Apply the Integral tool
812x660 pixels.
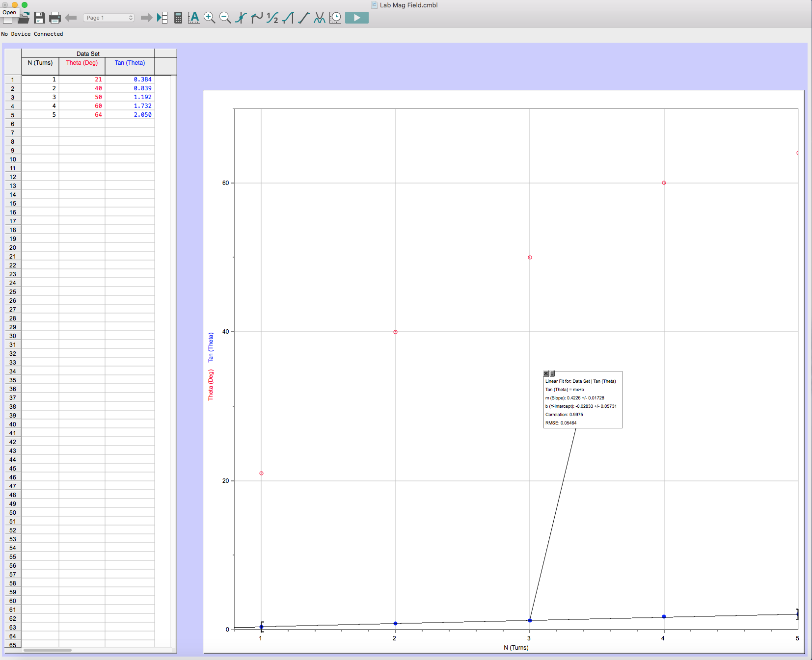288,18
